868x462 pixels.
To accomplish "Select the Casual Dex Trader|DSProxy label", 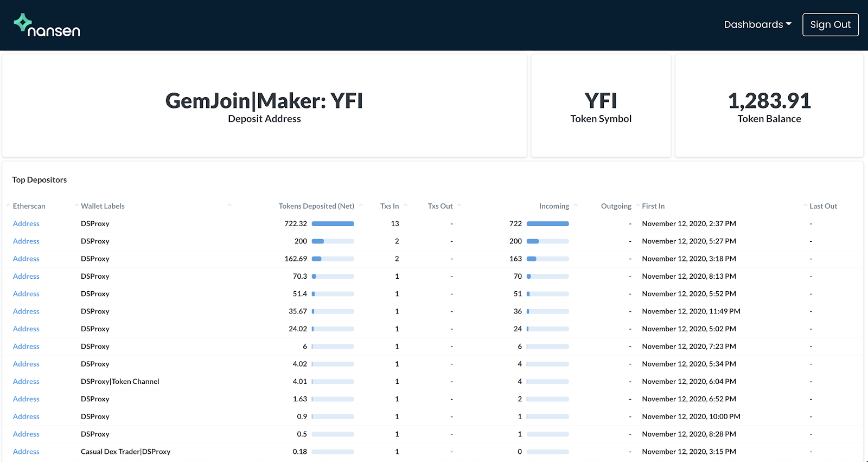I will [x=126, y=452].
